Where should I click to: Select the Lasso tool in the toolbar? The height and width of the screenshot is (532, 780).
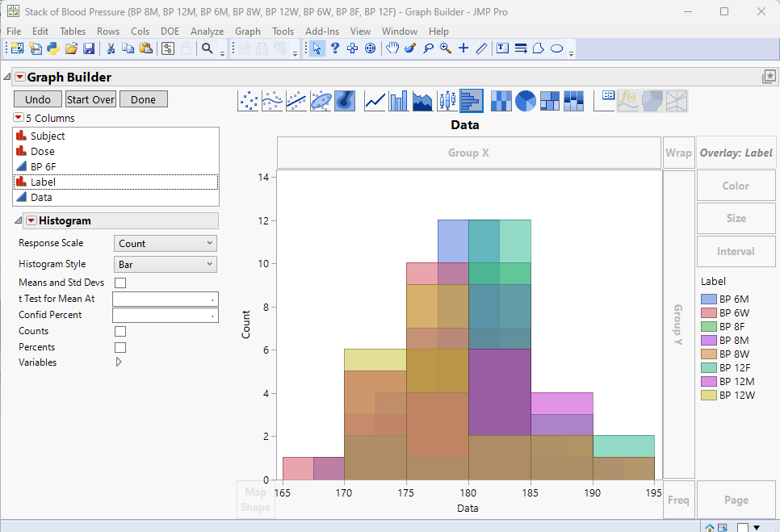427,48
